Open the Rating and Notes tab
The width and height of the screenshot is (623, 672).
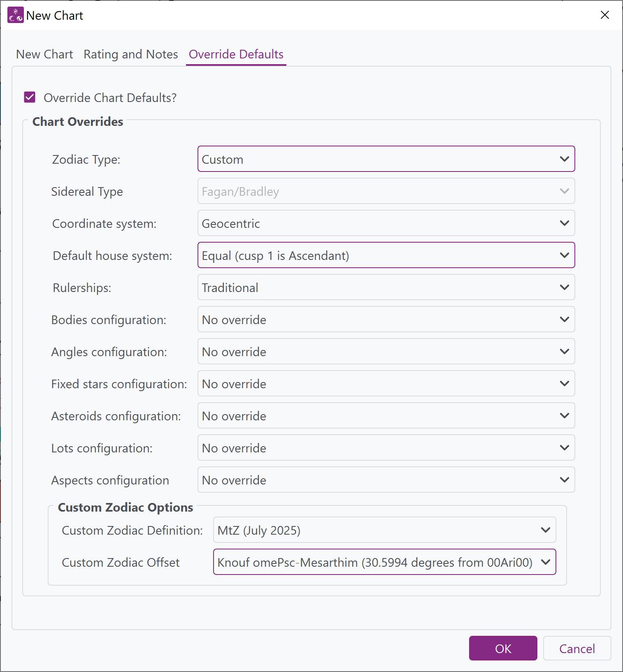pyautogui.click(x=130, y=54)
